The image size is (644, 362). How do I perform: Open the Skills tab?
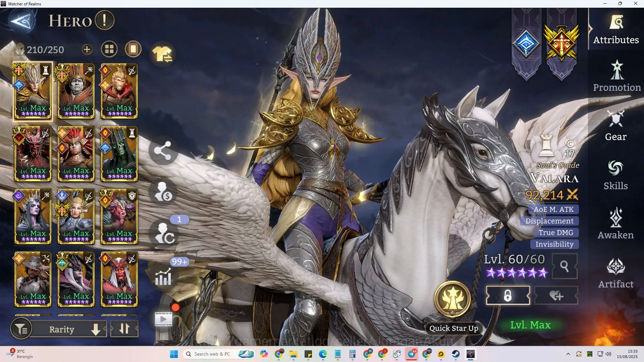(x=616, y=175)
